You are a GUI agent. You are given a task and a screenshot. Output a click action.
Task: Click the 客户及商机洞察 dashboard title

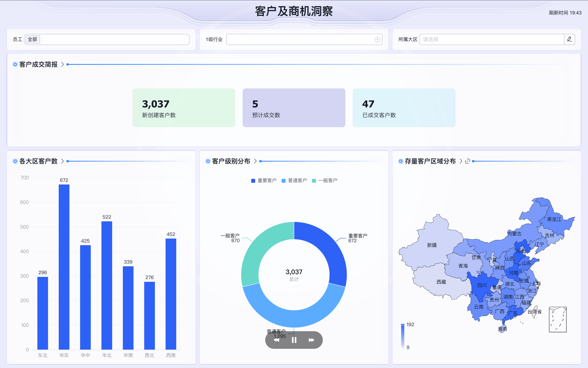(x=294, y=11)
